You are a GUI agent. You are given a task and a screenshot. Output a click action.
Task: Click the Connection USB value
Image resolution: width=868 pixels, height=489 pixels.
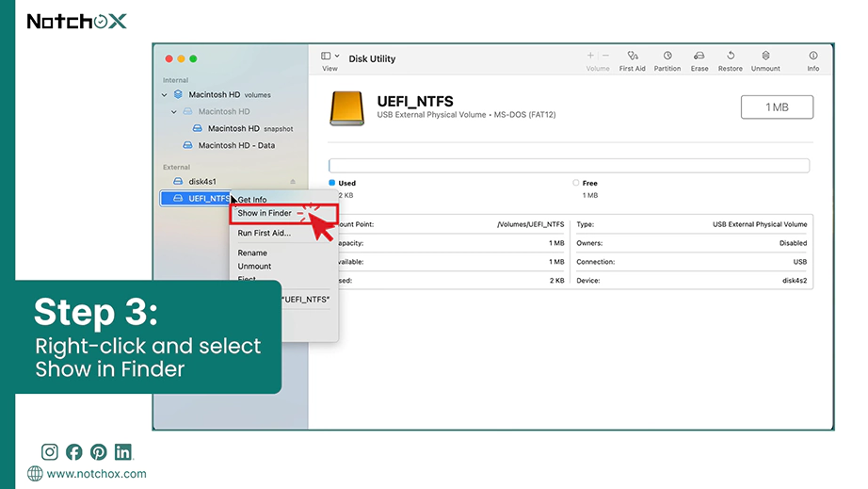click(x=800, y=262)
